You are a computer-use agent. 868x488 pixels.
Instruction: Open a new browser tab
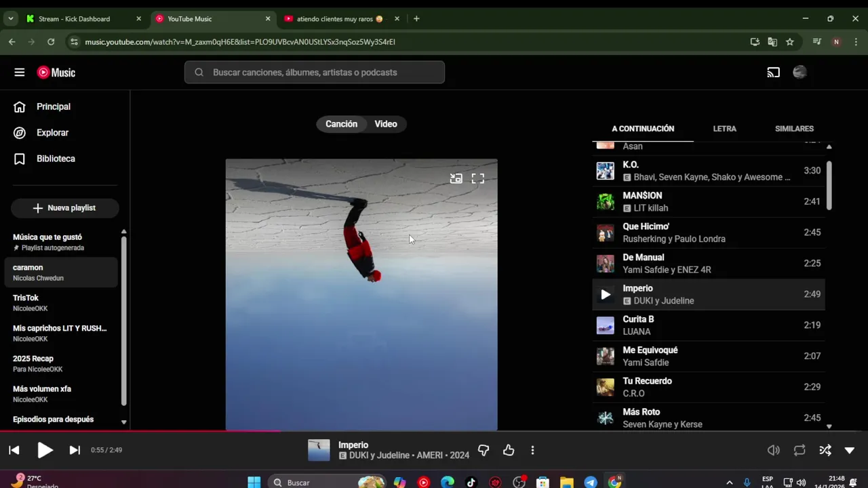416,19
